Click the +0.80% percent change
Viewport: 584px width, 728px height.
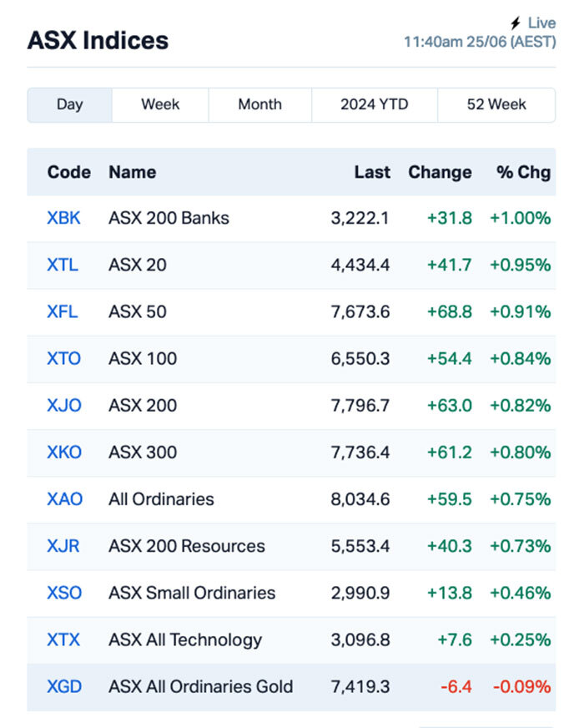pyautogui.click(x=521, y=452)
